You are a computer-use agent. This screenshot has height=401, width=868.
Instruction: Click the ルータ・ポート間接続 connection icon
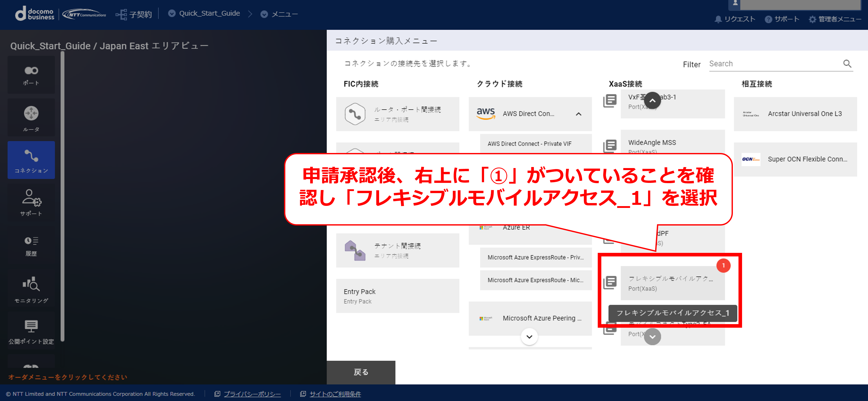[x=355, y=114]
